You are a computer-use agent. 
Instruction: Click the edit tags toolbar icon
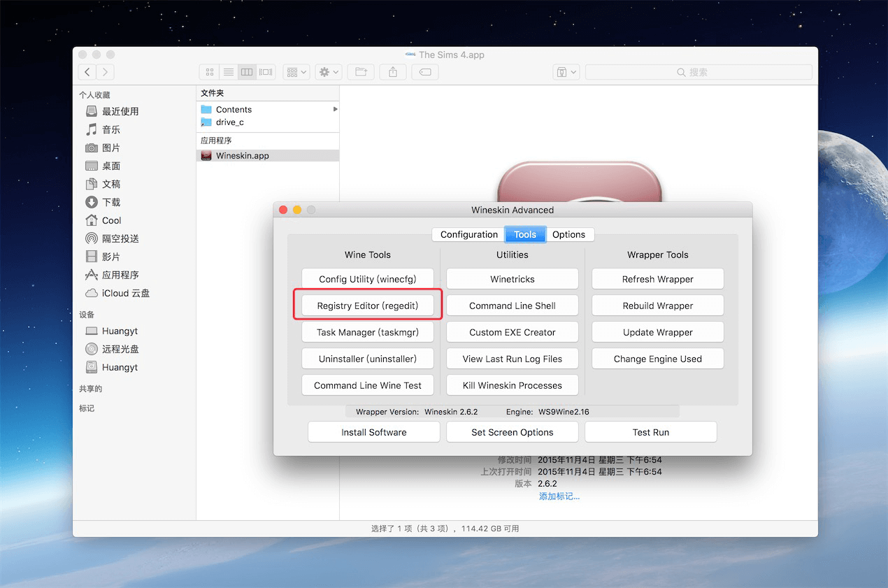[x=425, y=72]
